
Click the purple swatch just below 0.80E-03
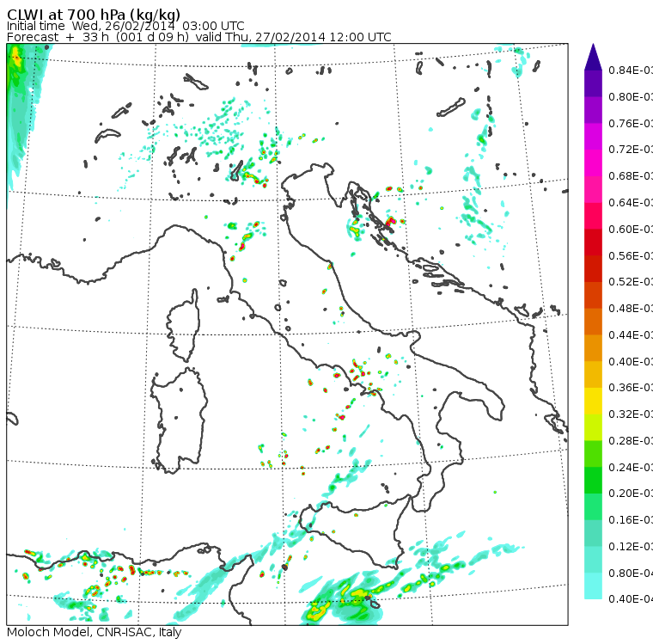coord(593,109)
